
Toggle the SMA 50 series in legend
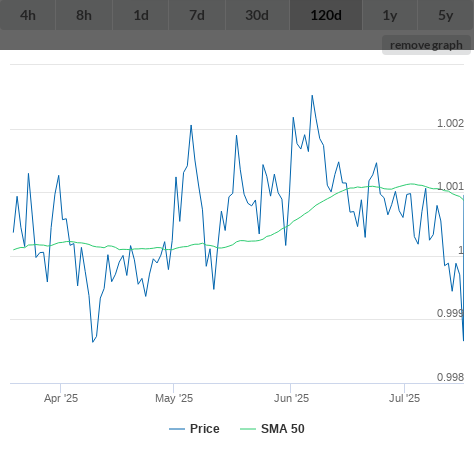tap(272, 429)
